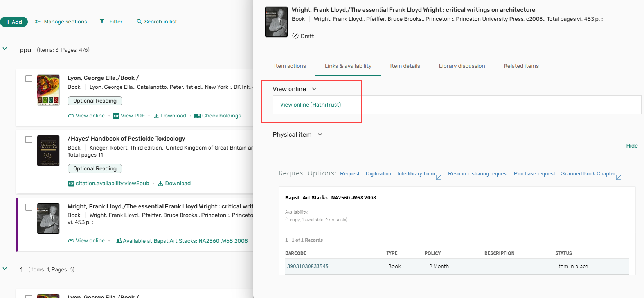Click the Add button
The image size is (644, 298).
tap(14, 22)
